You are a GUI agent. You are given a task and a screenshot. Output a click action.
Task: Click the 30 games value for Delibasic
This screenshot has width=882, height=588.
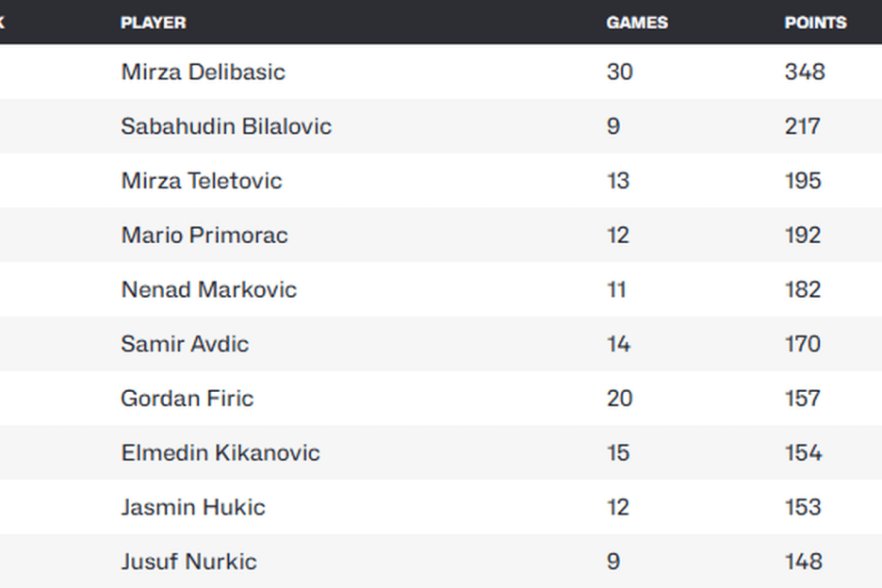point(620,72)
